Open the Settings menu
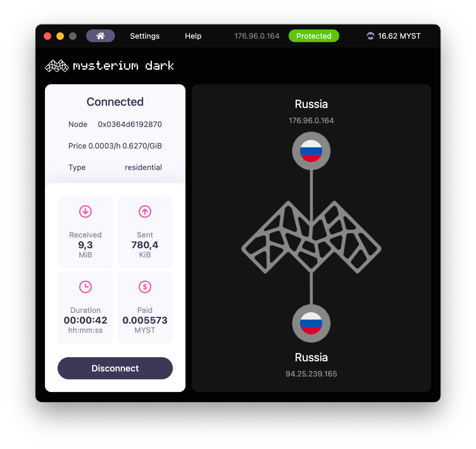The image size is (476, 449). [x=145, y=36]
